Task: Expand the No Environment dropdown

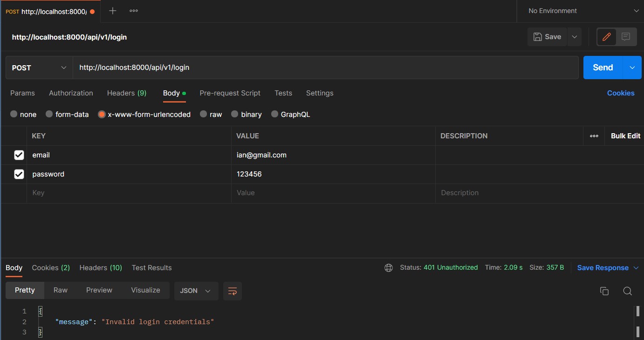Action: click(580, 11)
